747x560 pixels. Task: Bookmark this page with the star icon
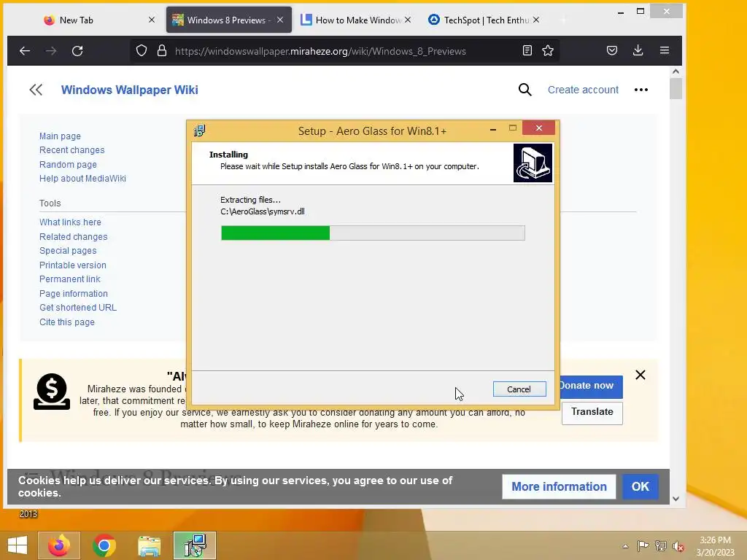(x=548, y=50)
